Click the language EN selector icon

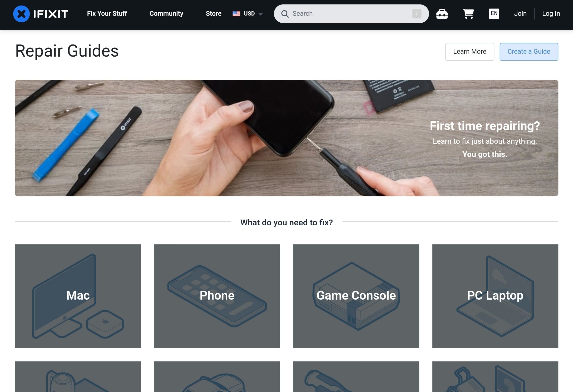pyautogui.click(x=494, y=13)
